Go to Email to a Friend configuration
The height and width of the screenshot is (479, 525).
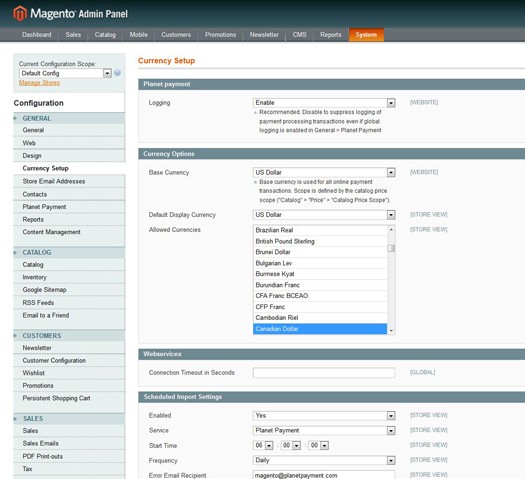(x=69, y=315)
